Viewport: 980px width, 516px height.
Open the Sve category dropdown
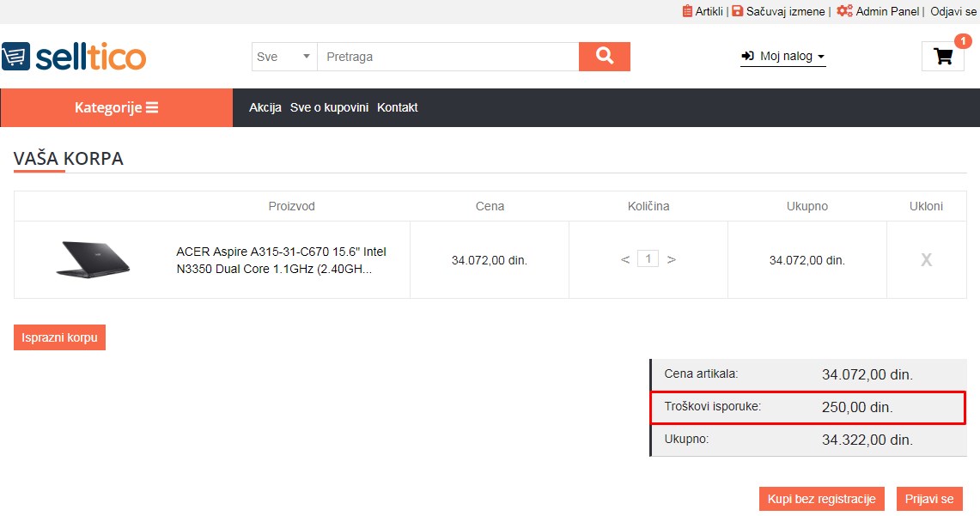point(284,56)
